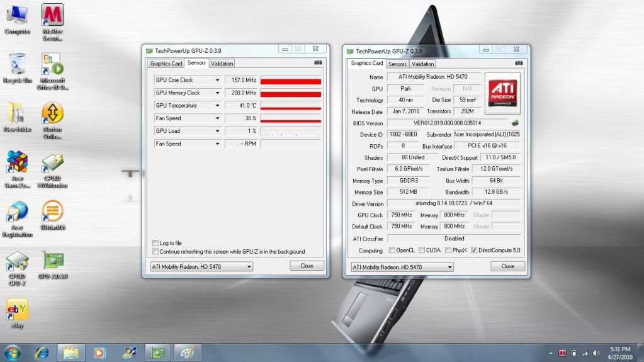Click Close button in Sensors window
Viewport: 644px width, 362px height.
coord(307,266)
